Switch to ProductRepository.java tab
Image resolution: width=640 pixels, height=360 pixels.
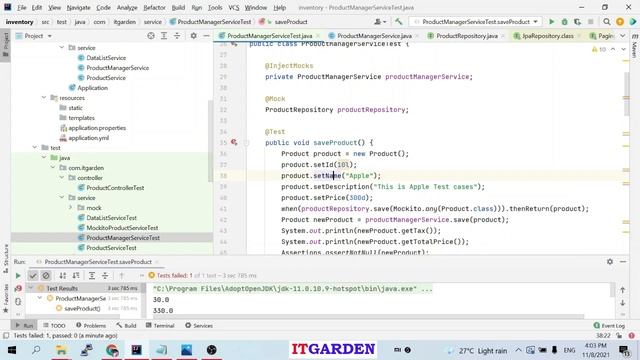point(467,36)
